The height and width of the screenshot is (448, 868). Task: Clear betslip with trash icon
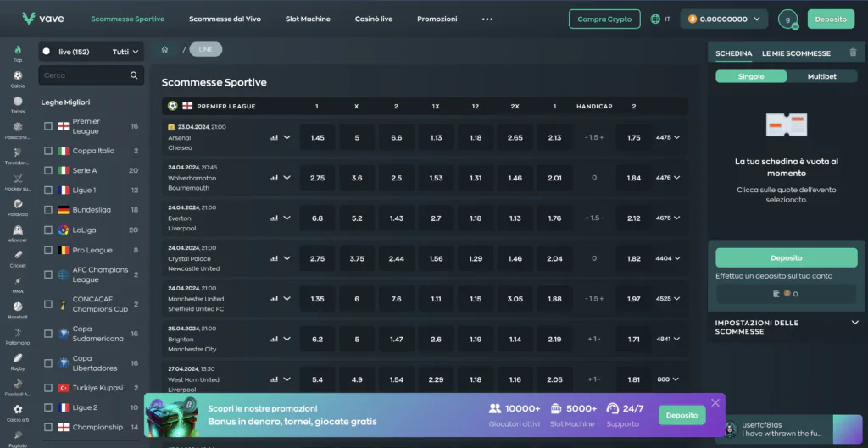tap(853, 53)
